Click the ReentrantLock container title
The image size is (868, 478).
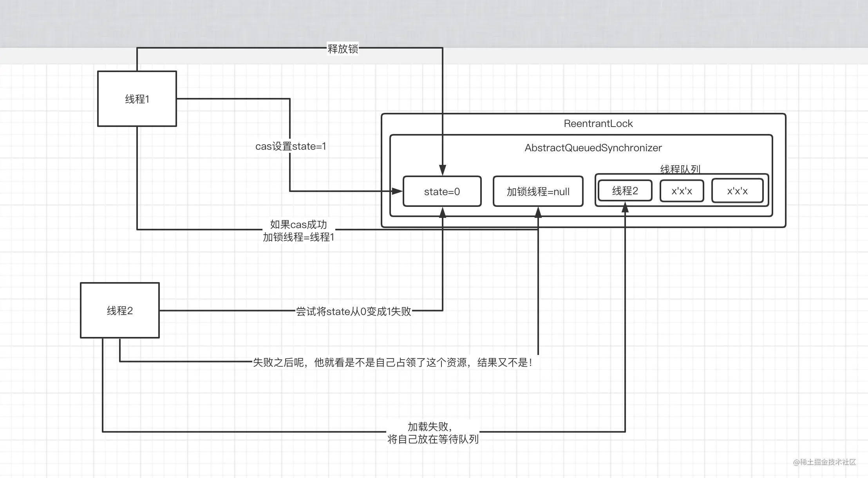(598, 123)
